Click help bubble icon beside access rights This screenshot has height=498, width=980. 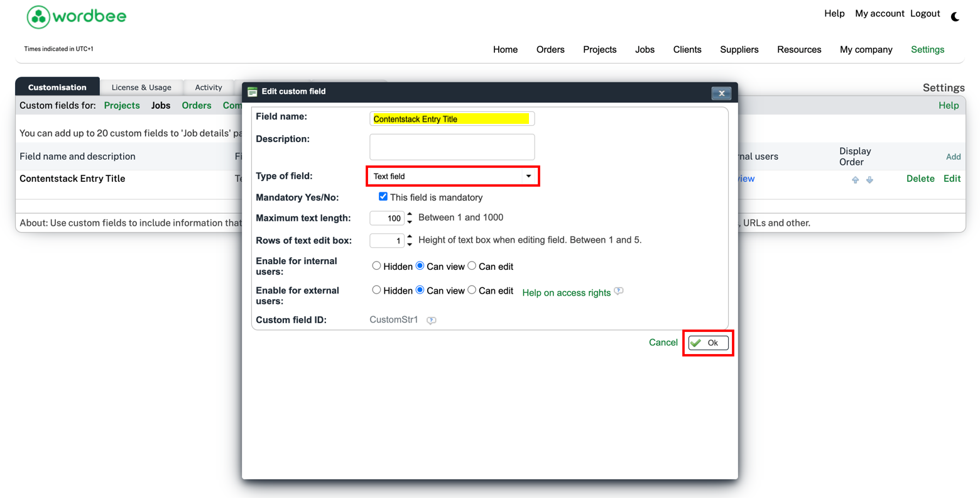point(619,291)
